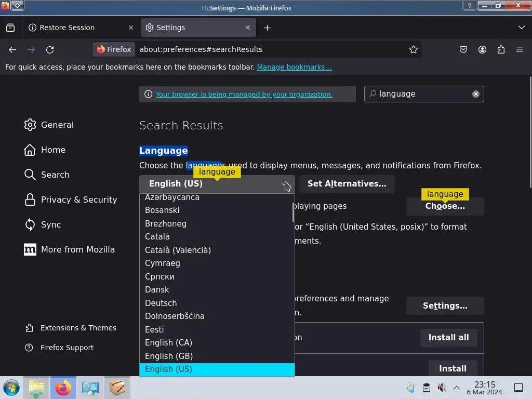Click the muted volume tray icon
The width and height of the screenshot is (532, 399).
[442, 388]
